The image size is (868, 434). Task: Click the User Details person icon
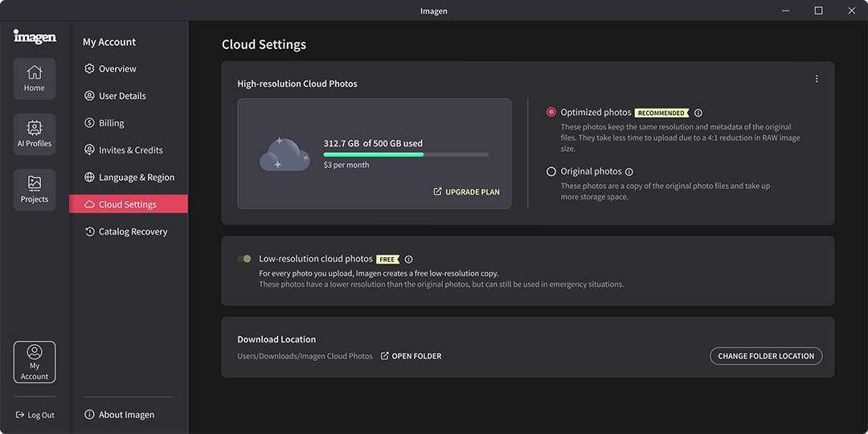point(89,96)
